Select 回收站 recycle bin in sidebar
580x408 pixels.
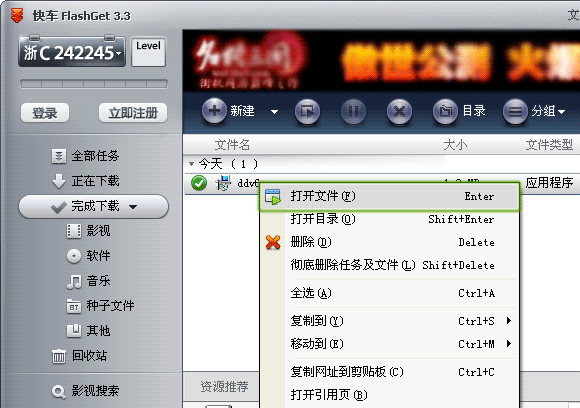coord(79,356)
